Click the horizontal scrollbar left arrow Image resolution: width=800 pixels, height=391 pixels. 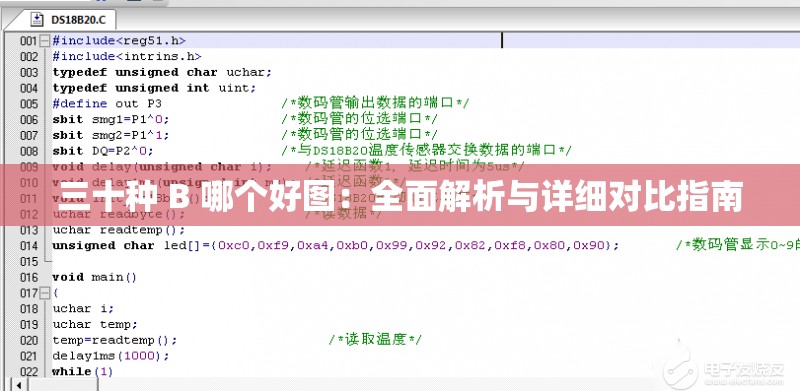(x=19, y=384)
